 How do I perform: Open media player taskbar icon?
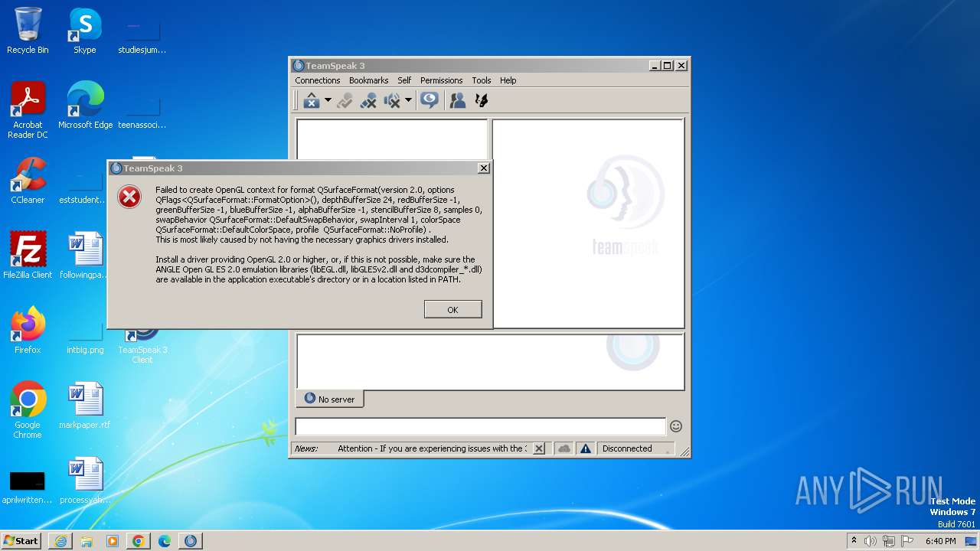click(113, 541)
